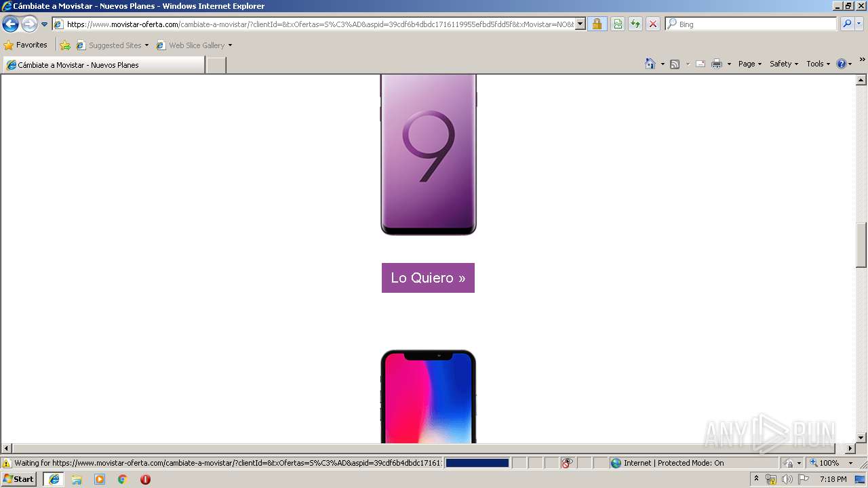This screenshot has width=868, height=488.
Task: Click the clock showing 7:18 PM
Action: 833,479
